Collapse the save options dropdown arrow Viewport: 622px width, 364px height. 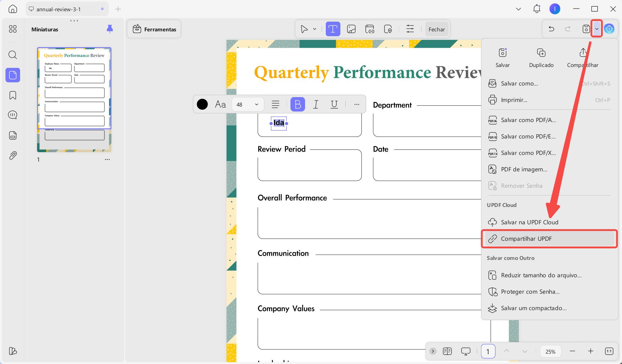597,29
